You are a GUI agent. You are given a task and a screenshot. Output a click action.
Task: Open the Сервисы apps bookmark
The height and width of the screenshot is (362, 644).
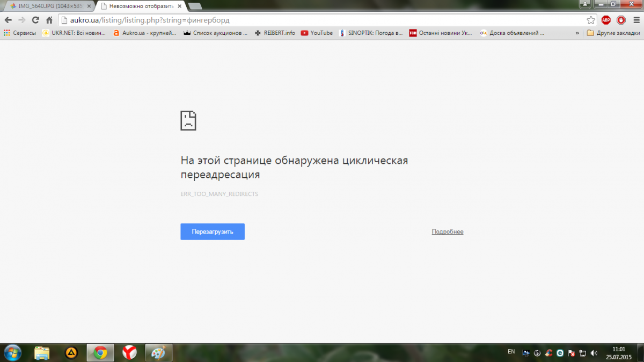[20, 33]
